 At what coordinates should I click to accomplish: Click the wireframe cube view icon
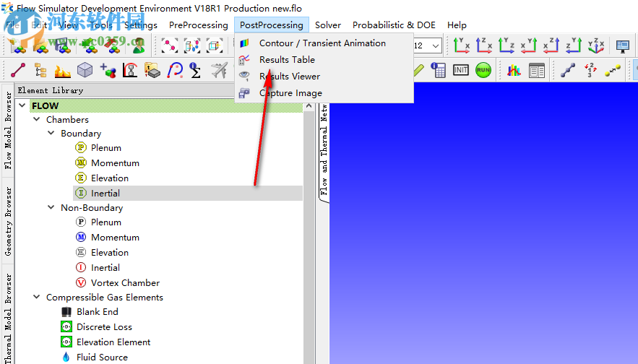[215, 45]
